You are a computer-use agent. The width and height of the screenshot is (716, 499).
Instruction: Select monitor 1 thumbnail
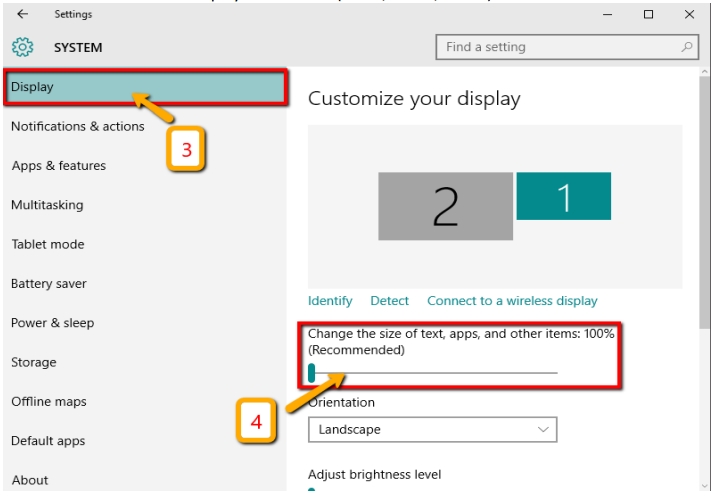point(563,196)
